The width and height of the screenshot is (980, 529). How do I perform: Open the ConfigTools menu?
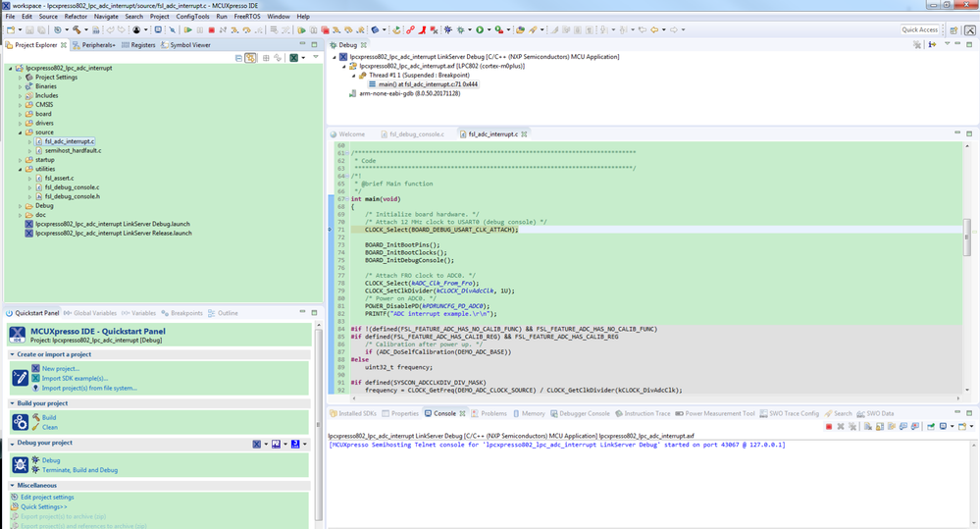[x=192, y=17]
